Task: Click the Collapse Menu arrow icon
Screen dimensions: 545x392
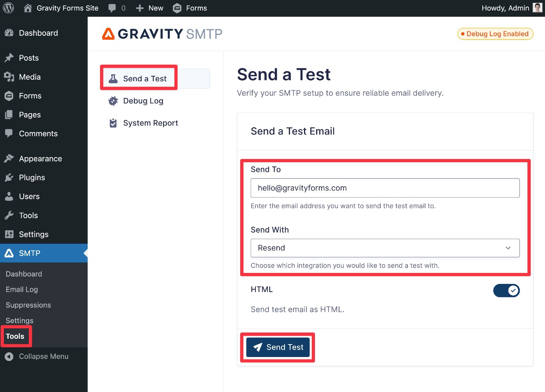Action: (9, 357)
